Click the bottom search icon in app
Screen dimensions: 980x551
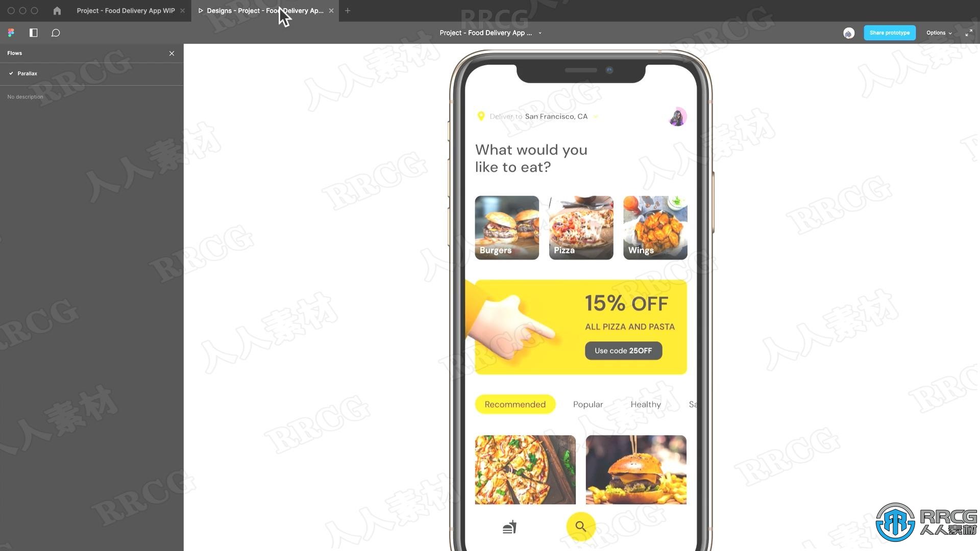coord(580,525)
